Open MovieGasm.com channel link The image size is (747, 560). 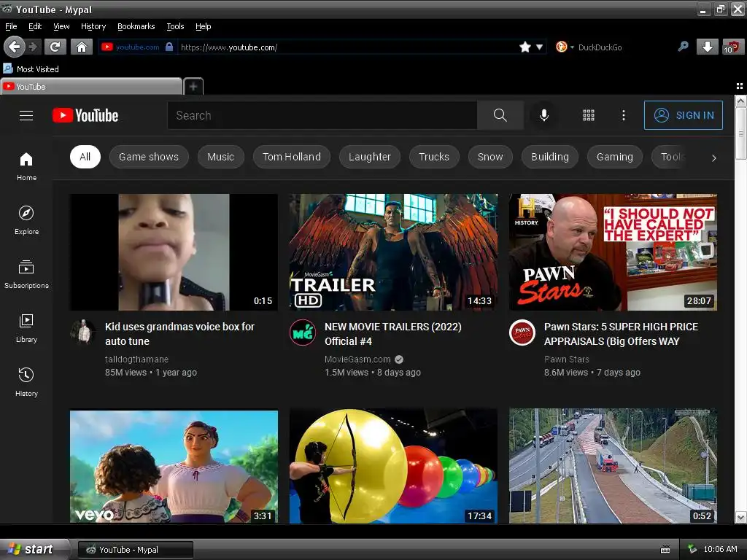pyautogui.click(x=357, y=359)
